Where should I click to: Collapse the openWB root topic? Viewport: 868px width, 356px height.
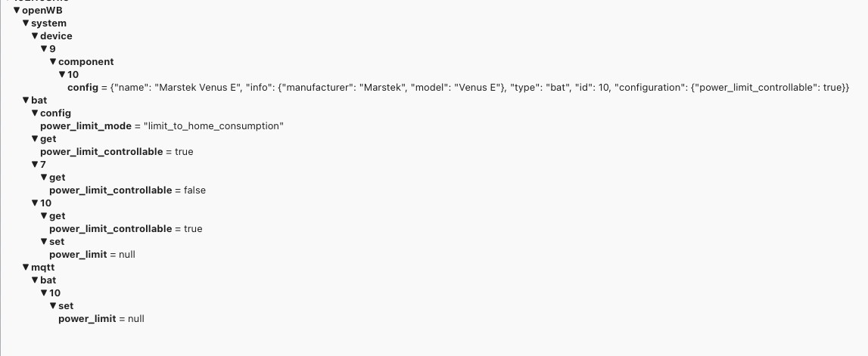pos(16,11)
